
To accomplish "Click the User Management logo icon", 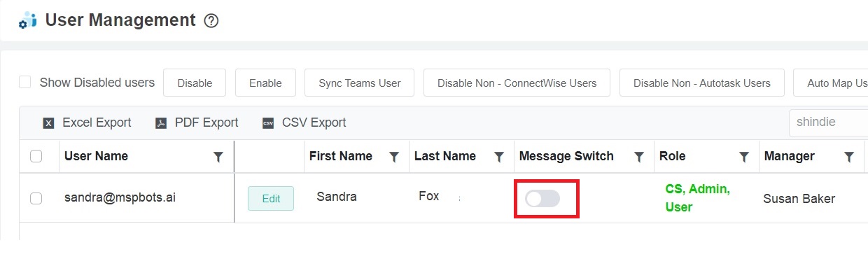I will pyautogui.click(x=28, y=20).
